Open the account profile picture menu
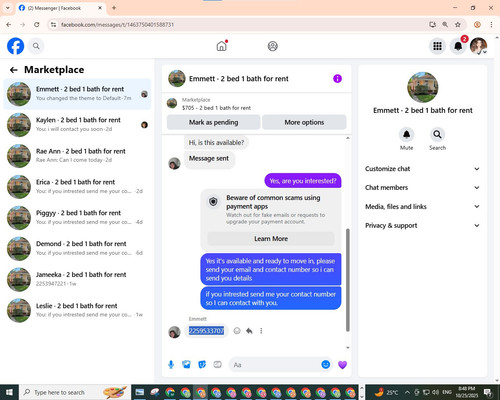 pos(479,46)
